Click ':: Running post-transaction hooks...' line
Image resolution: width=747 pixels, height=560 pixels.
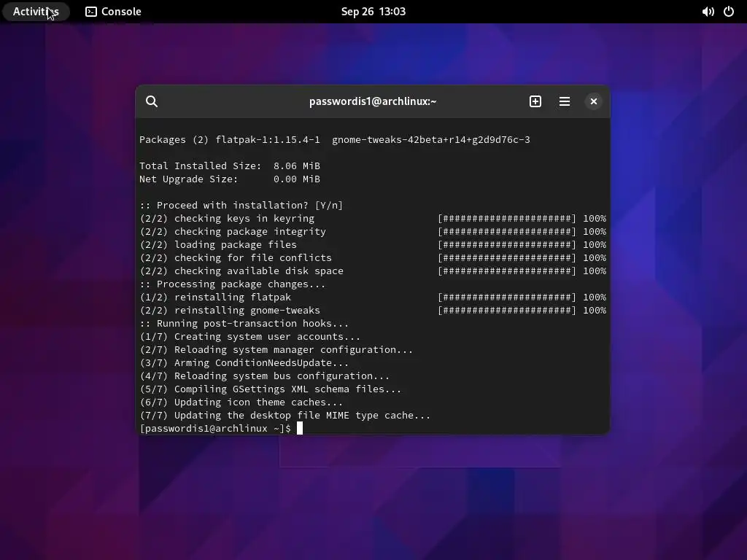244,323
